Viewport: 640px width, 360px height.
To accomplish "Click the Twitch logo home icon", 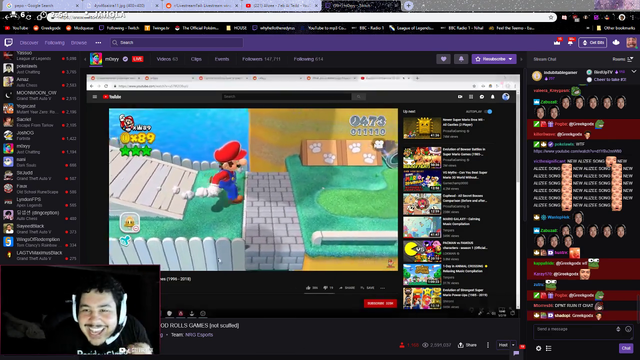I will point(9,42).
